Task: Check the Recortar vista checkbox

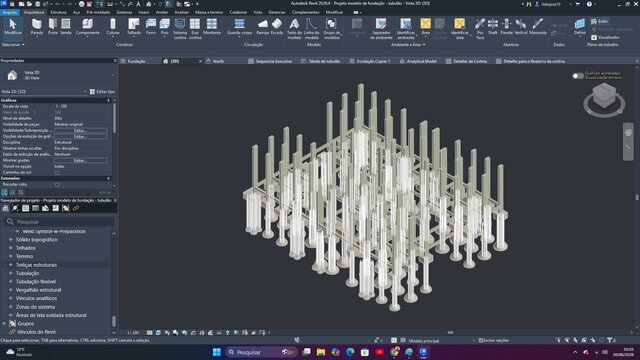Action: tap(57, 185)
